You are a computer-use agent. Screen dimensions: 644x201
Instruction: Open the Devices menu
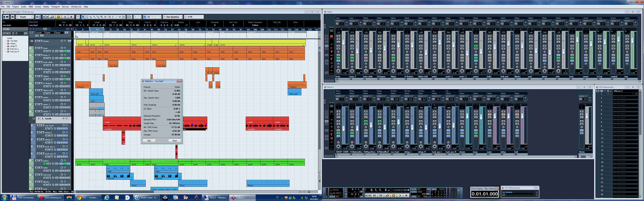coord(65,7)
